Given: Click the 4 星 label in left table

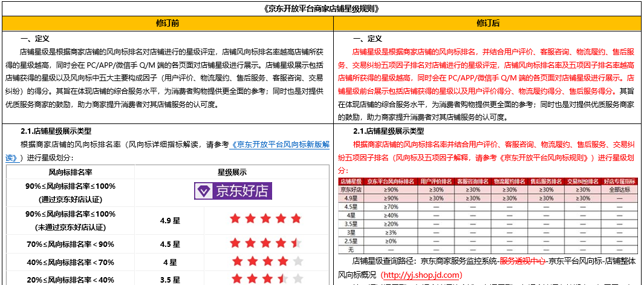Looking at the screenshot, I should coord(170,262).
